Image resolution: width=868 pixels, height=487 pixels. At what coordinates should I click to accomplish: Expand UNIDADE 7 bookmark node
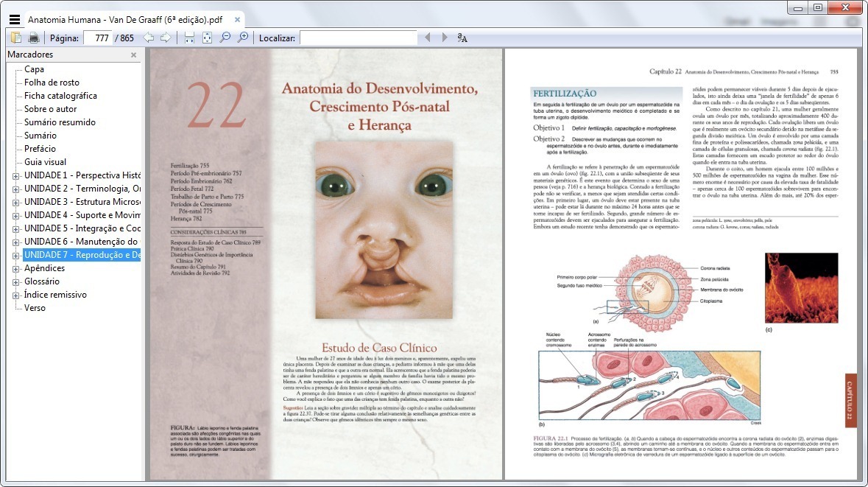coord(16,256)
